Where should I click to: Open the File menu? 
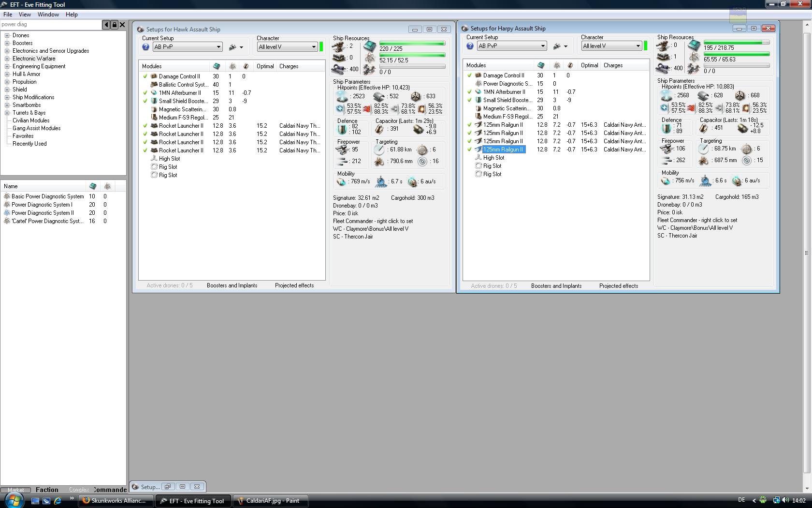[x=8, y=15]
